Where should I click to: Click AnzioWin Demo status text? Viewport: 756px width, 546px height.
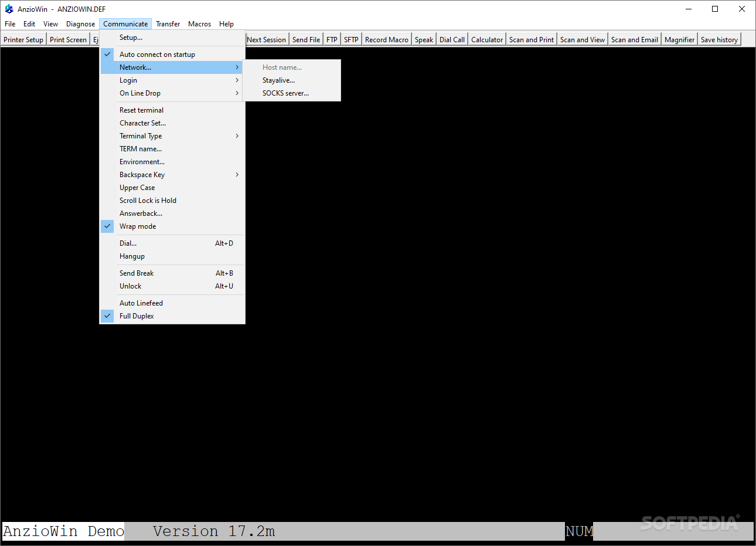[x=63, y=531]
